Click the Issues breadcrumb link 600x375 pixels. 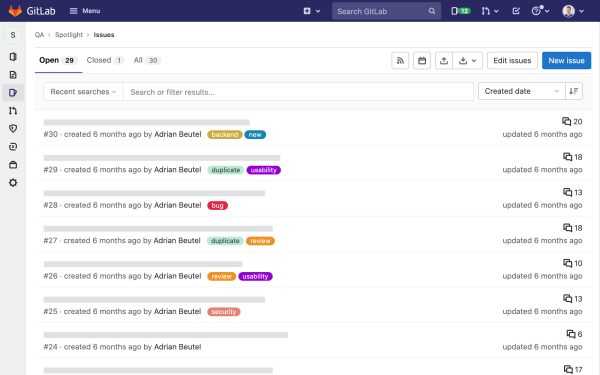click(x=104, y=35)
